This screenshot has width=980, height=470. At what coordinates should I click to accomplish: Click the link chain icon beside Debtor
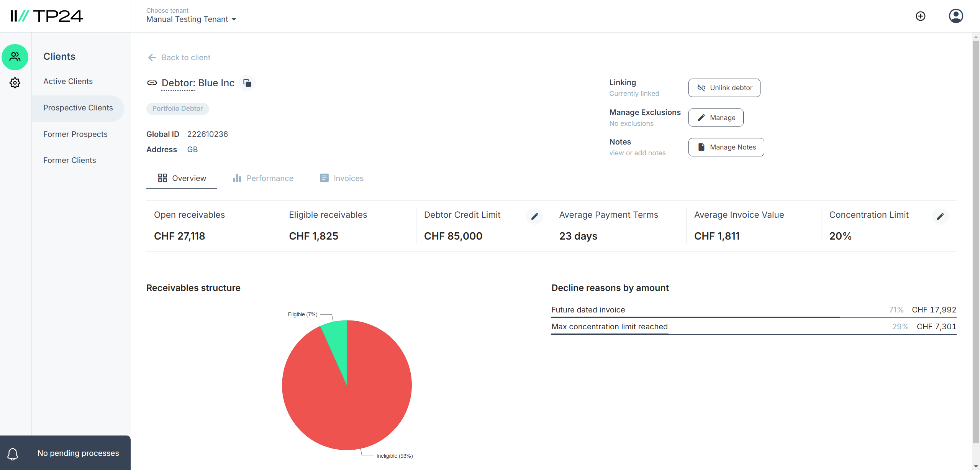152,83
